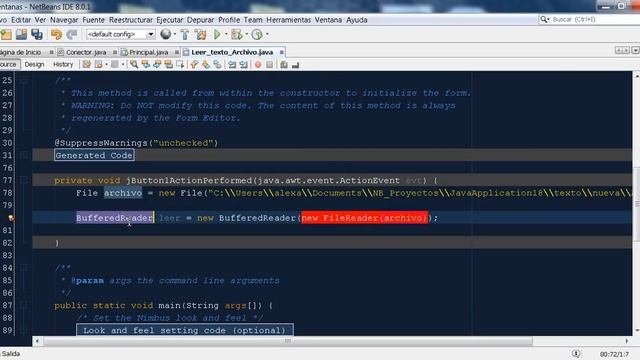Image resolution: width=640 pixels, height=360 pixels.
Task: Click the notifications icon in status bar
Action: 576,353
